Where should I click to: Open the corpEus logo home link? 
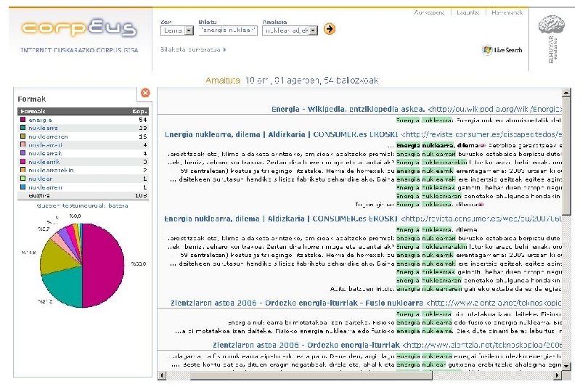[78, 29]
